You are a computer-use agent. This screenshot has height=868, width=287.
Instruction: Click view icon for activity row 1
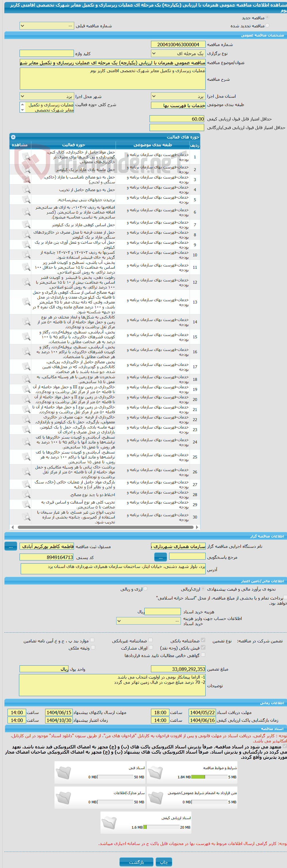tap(26, 157)
